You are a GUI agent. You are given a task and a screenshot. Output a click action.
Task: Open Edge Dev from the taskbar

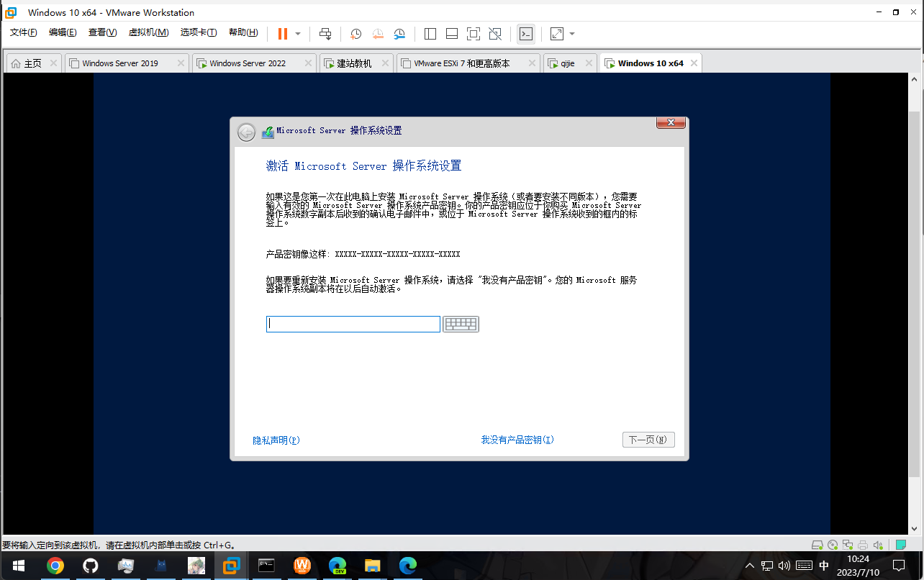click(x=337, y=566)
